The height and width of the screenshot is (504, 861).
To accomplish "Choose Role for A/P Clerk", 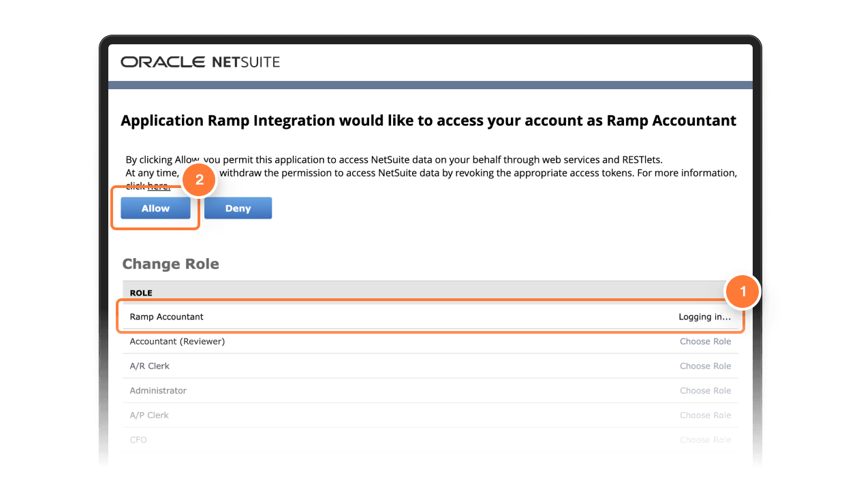I will click(x=705, y=415).
